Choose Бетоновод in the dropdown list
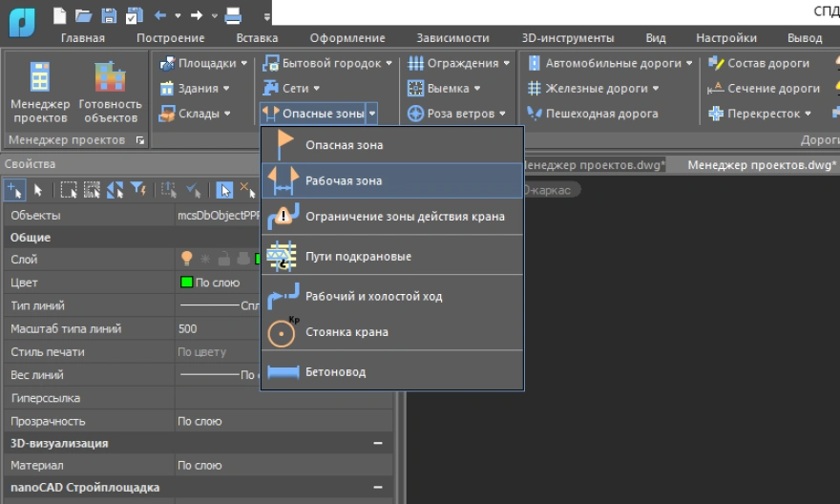The width and height of the screenshot is (840, 504). (335, 371)
